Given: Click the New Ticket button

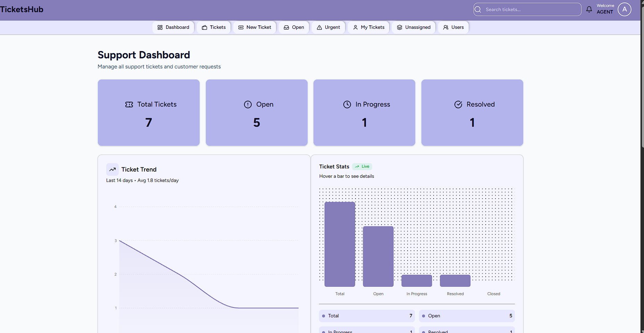Looking at the screenshot, I should 254,27.
